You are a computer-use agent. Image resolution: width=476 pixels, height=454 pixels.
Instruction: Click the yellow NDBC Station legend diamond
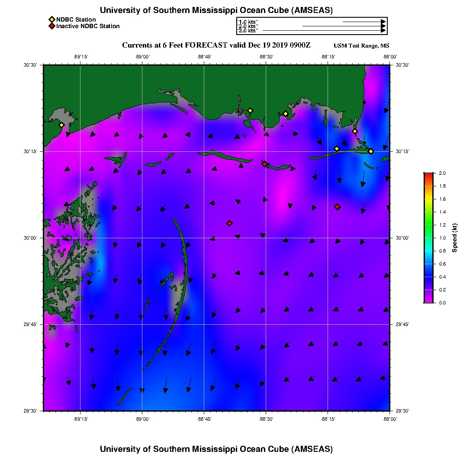(51, 19)
